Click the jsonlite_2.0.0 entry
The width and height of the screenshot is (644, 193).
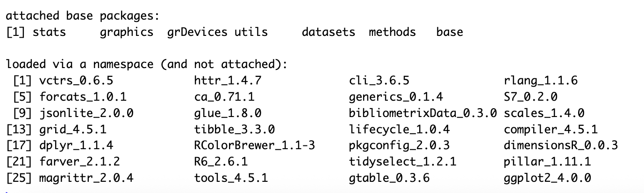pyautogui.click(x=86, y=113)
